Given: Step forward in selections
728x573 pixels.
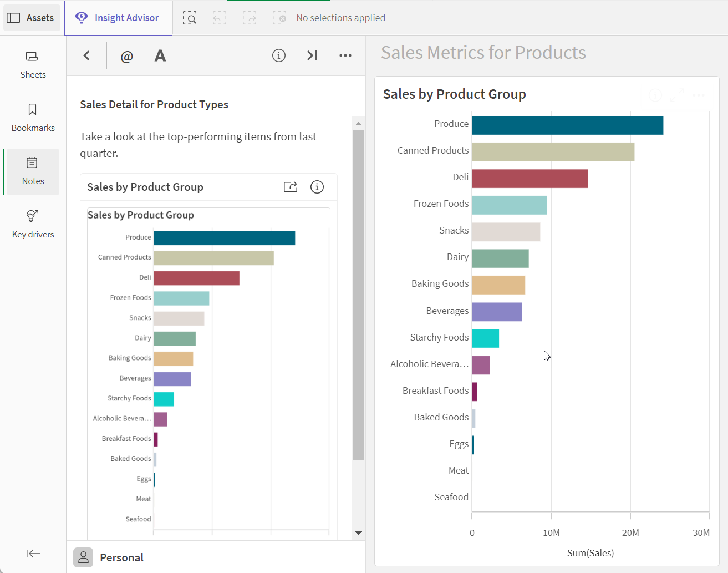Looking at the screenshot, I should point(250,18).
